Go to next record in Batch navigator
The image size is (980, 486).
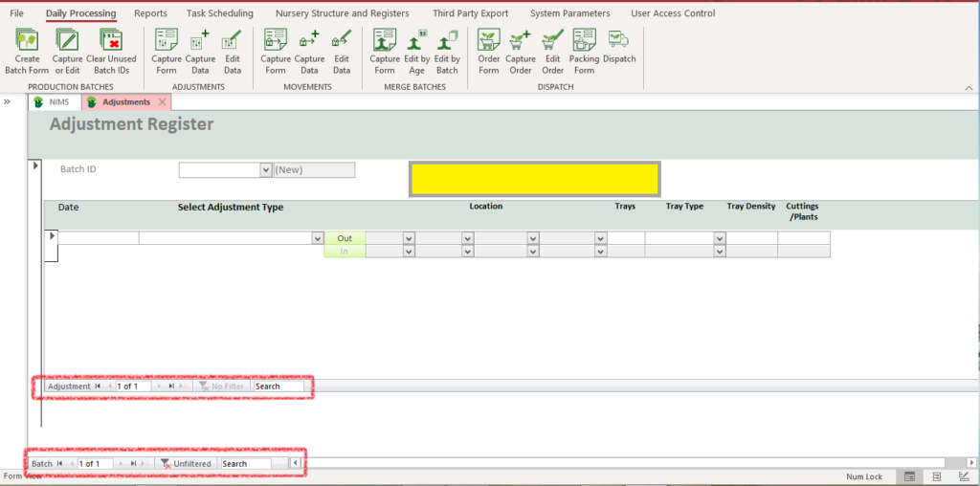(122, 464)
